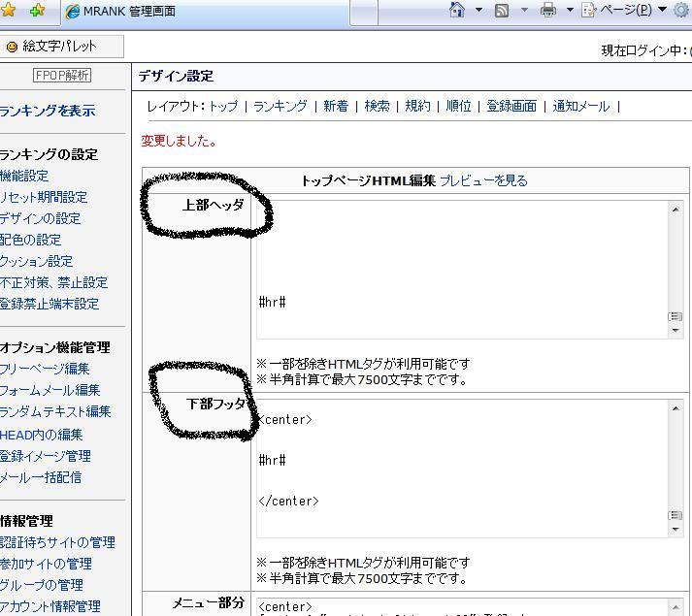Open メール一括配信 link
The image size is (692, 616).
[x=41, y=477]
